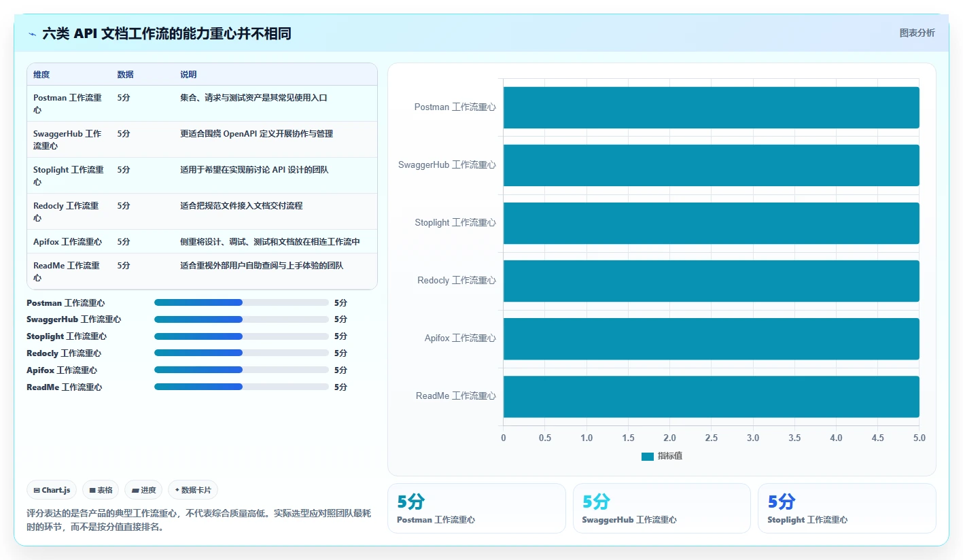Click the 2.5 tick on the x-axis

[712, 438]
